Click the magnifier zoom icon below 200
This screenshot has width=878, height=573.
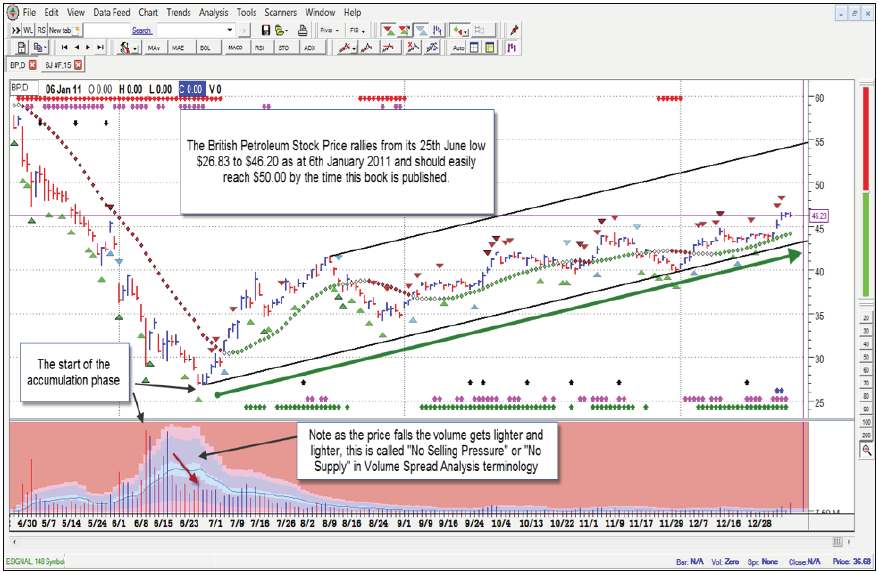pos(866,449)
